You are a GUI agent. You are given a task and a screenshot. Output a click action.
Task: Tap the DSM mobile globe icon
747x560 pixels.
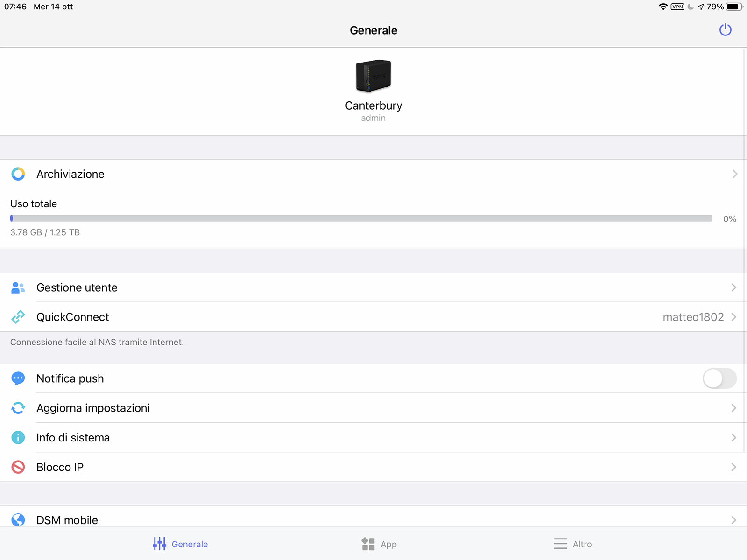click(x=18, y=520)
